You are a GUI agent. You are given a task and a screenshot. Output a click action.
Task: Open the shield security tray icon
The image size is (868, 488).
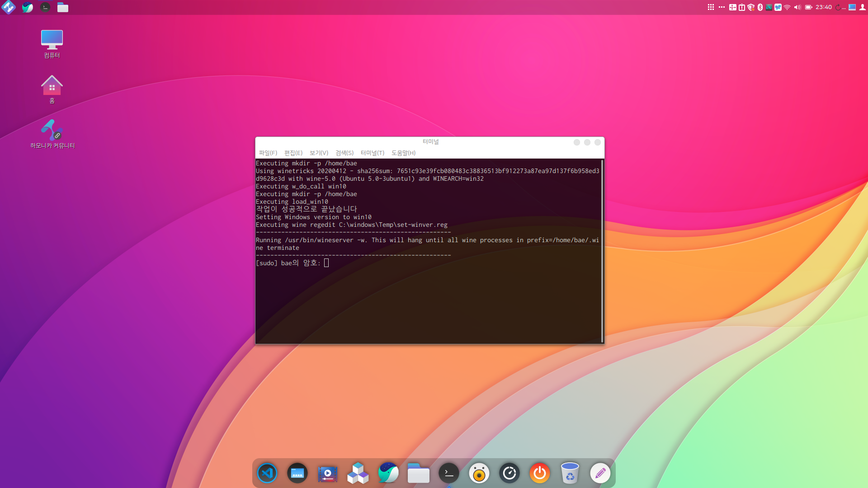(x=751, y=7)
